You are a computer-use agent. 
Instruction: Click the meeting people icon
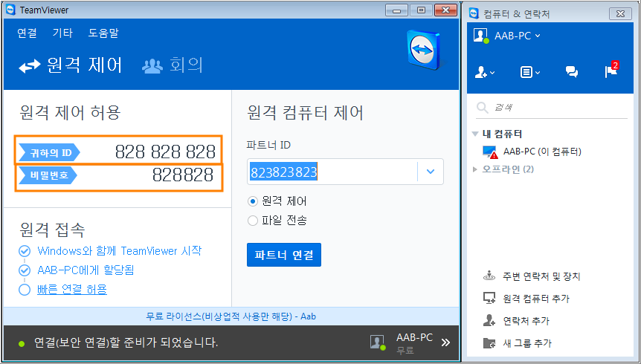click(x=152, y=66)
